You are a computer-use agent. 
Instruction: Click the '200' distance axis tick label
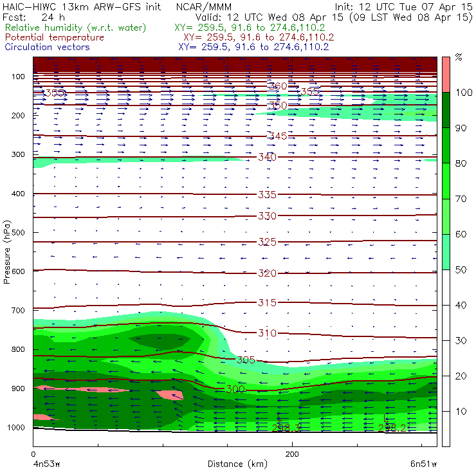pyautogui.click(x=292, y=454)
